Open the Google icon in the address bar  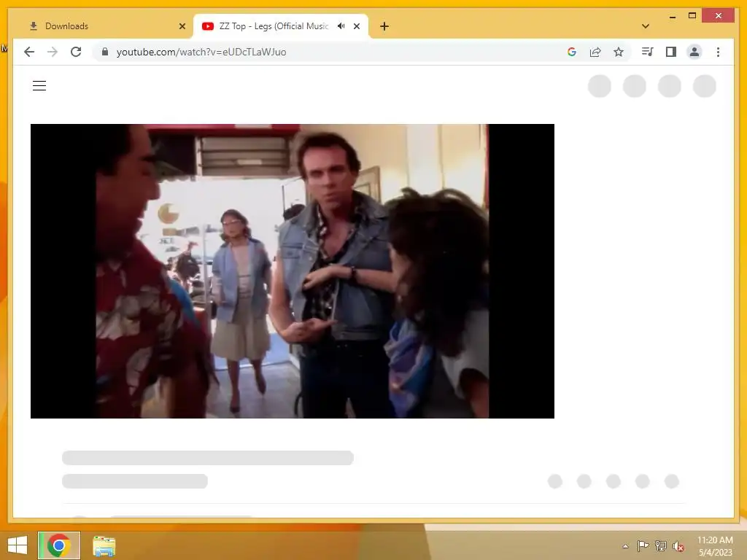pyautogui.click(x=572, y=52)
